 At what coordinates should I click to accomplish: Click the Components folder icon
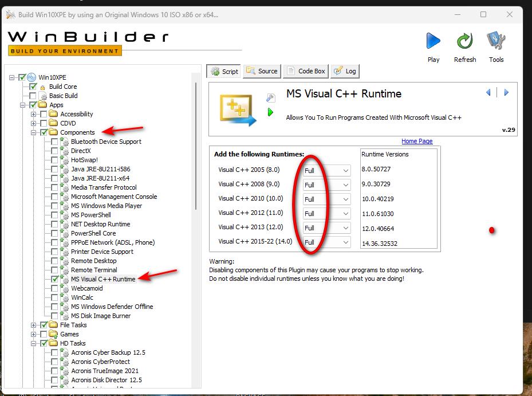tap(53, 132)
